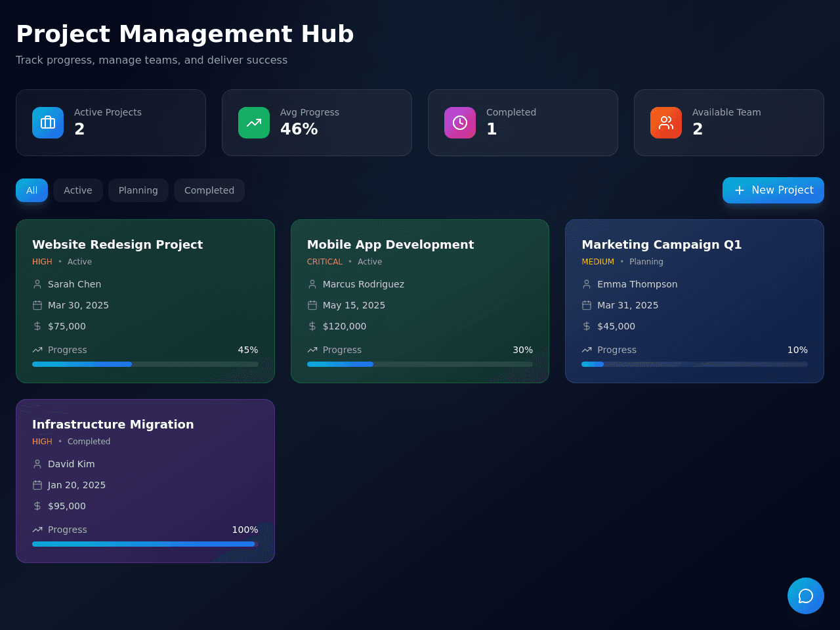
Task: Click the Planning status on Marketing Campaign card
Action: 646,262
